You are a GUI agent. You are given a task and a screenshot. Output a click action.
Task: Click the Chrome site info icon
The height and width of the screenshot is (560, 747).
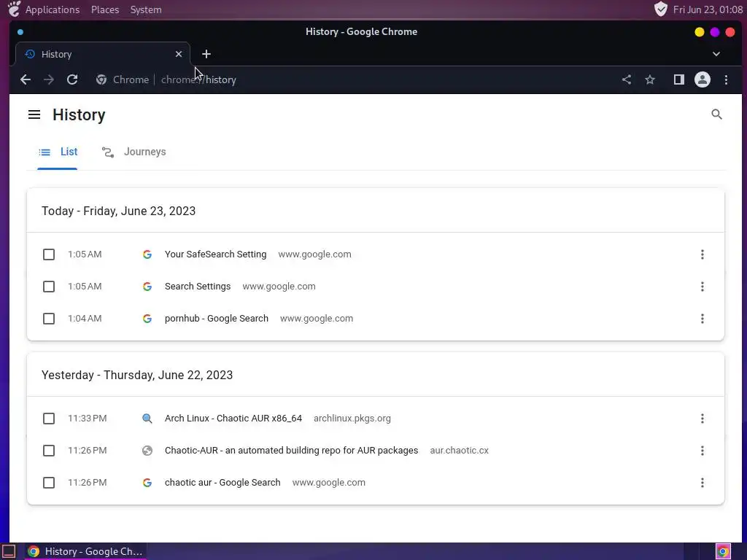coord(101,79)
